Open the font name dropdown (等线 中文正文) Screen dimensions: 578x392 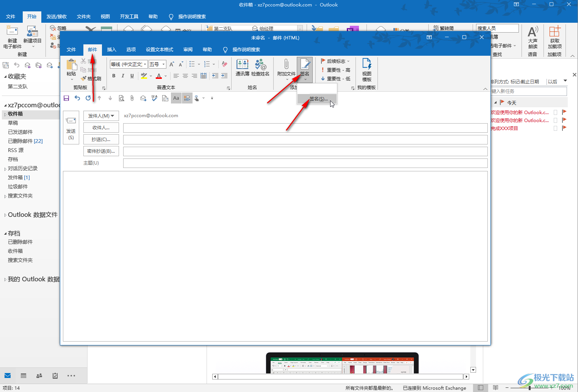click(145, 64)
